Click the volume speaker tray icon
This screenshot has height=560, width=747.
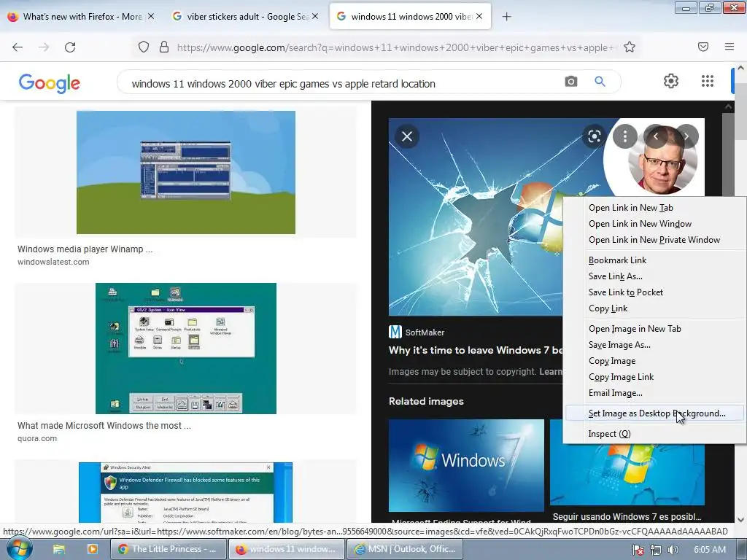coord(673,550)
